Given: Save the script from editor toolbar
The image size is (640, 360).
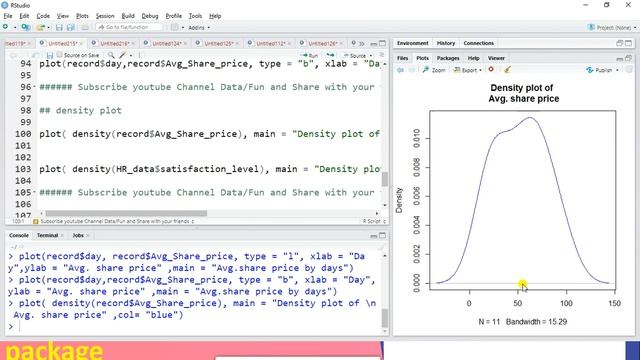Looking at the screenshot, I should coord(49,55).
